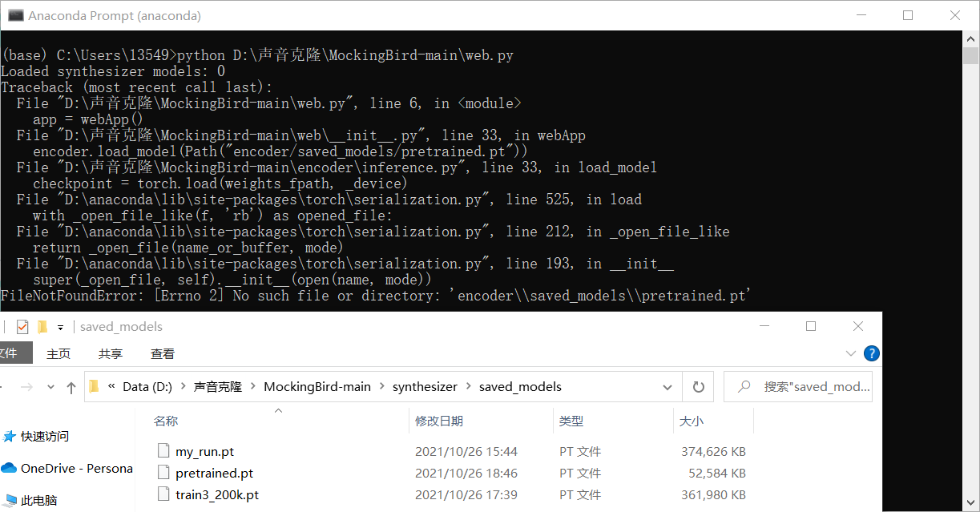Screen dimensions: 980x512
Task: Toggle the checkbox icon on quick access toolbar
Action: [x=21, y=327]
